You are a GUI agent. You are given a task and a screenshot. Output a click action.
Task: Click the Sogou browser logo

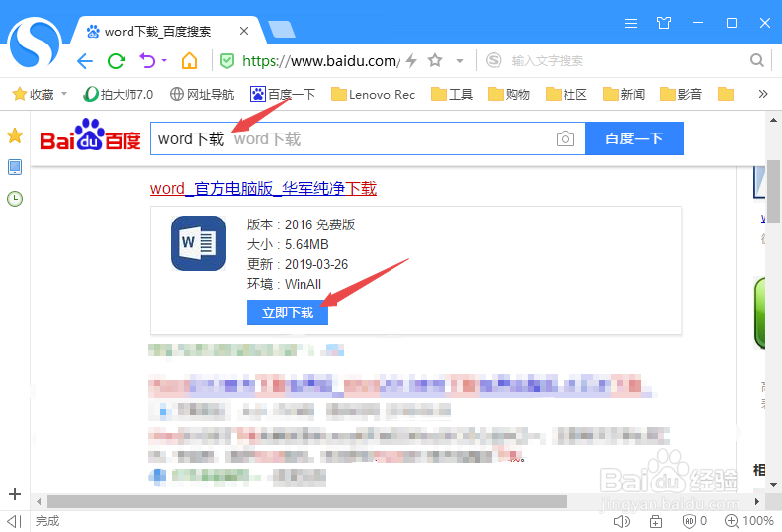(x=34, y=43)
